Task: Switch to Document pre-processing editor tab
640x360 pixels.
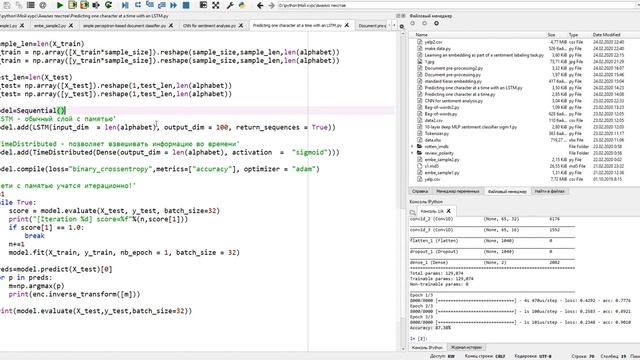Action: point(371,25)
